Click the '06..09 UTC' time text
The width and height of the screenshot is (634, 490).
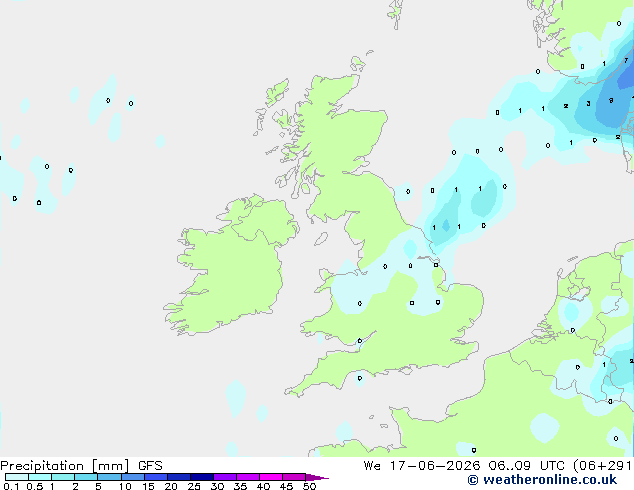point(526,466)
